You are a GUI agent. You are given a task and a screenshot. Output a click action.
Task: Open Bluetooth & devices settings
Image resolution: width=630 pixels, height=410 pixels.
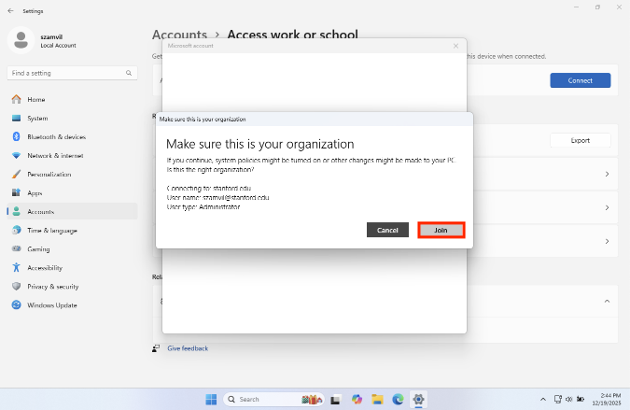tap(72, 137)
